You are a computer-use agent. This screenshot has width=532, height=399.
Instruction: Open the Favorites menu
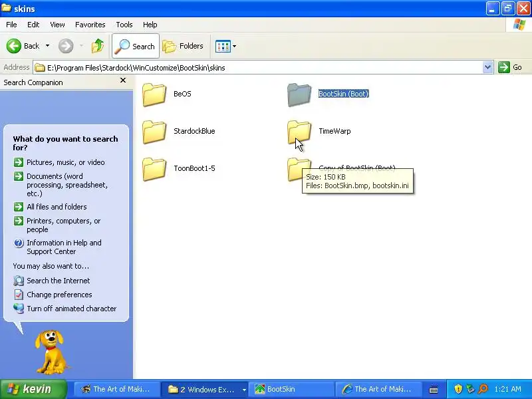pos(90,25)
